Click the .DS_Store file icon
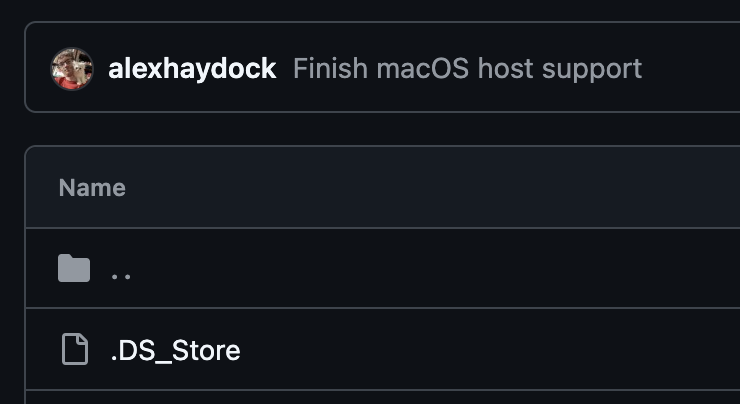This screenshot has width=740, height=404. pyautogui.click(x=74, y=350)
